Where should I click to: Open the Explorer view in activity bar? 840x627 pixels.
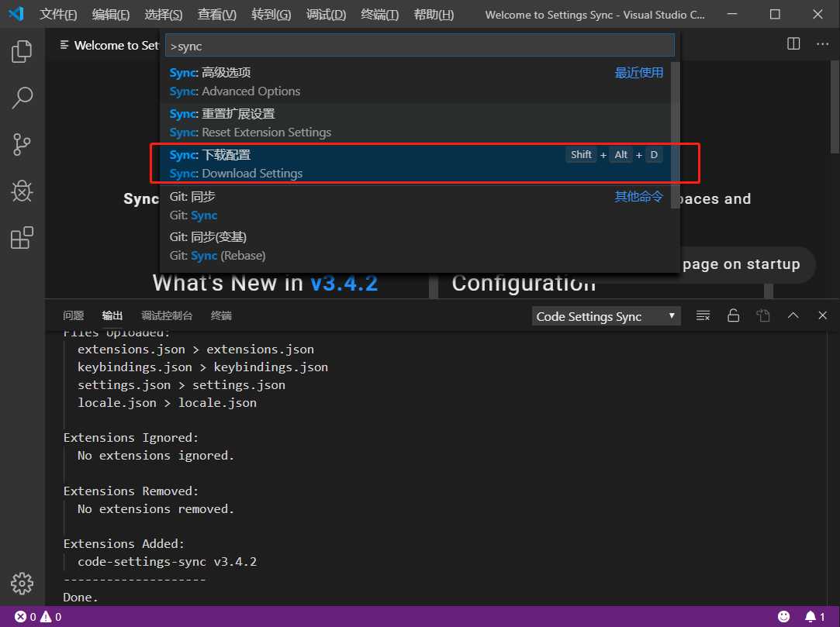(22, 51)
